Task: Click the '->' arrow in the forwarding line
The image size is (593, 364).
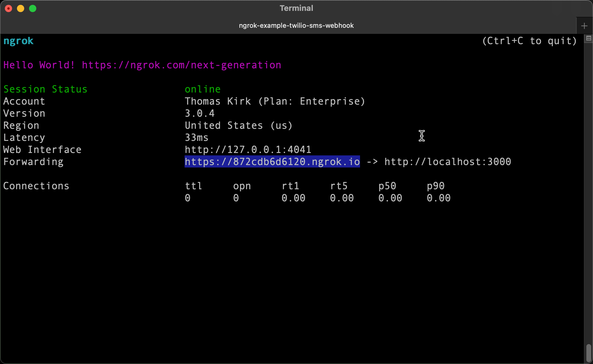Action: coord(372,162)
